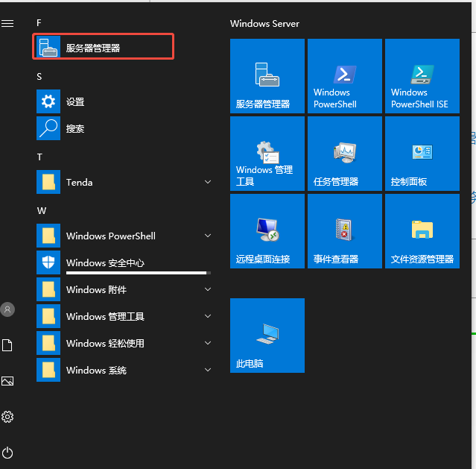Open the 远程桌面连接 tile
Image resolution: width=476 pixels, height=469 pixels.
pyautogui.click(x=267, y=230)
